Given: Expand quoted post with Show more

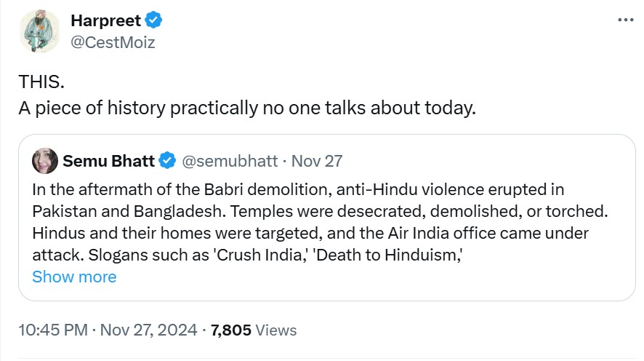Looking at the screenshot, I should pyautogui.click(x=74, y=277).
